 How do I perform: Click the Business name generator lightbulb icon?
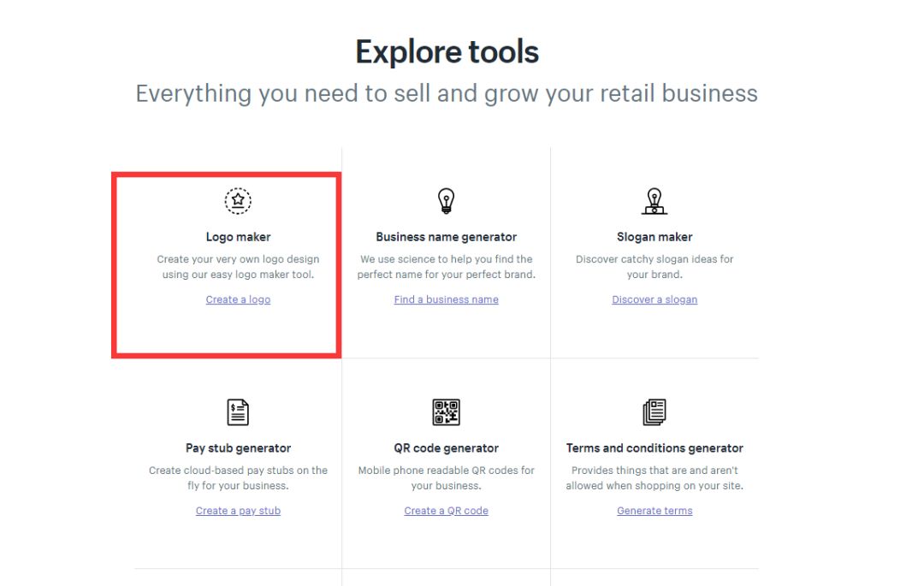tap(446, 201)
